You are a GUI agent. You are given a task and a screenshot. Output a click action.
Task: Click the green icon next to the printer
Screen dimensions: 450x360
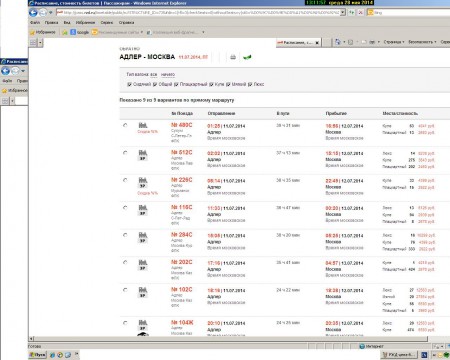(x=247, y=57)
